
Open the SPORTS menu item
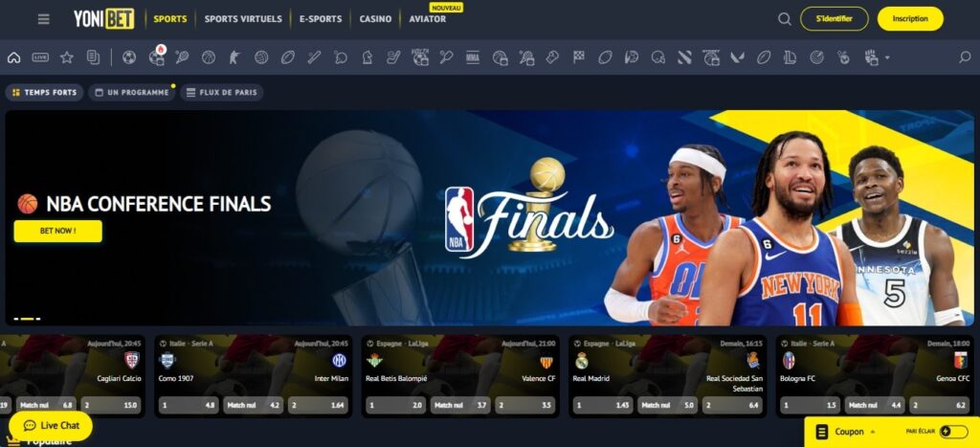(170, 19)
